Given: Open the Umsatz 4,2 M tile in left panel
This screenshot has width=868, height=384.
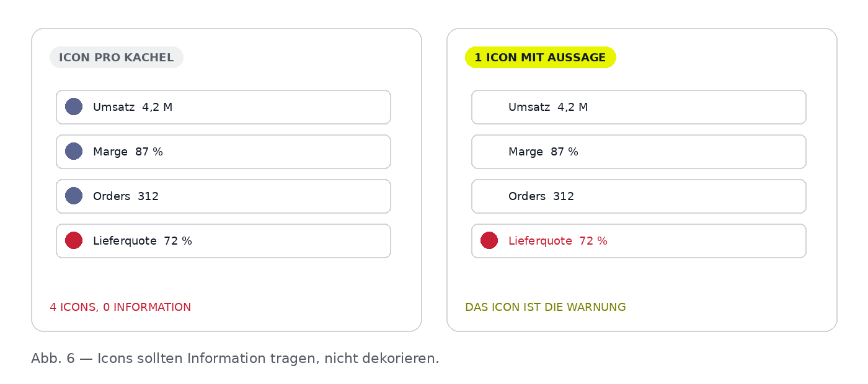Looking at the screenshot, I should (223, 107).
